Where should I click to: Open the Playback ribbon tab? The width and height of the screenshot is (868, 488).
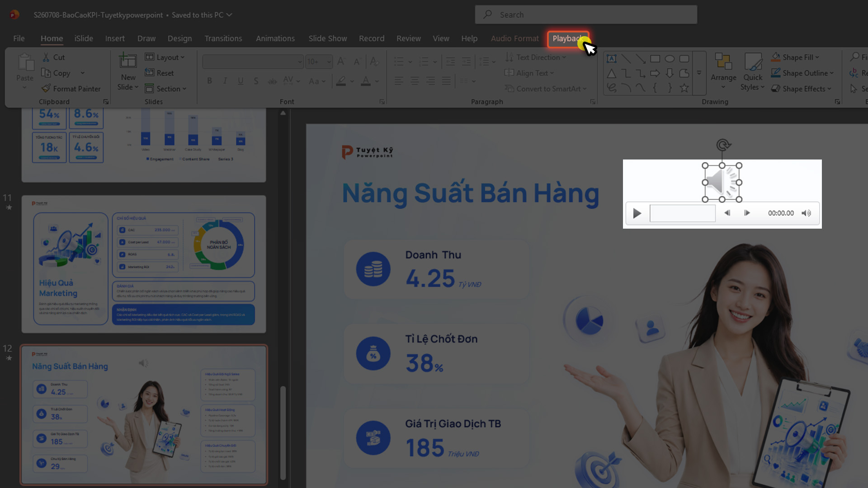coord(568,39)
